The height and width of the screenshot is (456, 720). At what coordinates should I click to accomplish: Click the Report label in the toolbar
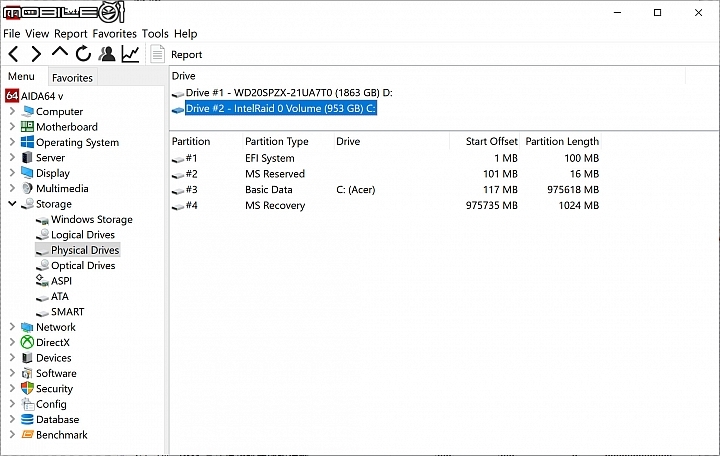(x=186, y=55)
